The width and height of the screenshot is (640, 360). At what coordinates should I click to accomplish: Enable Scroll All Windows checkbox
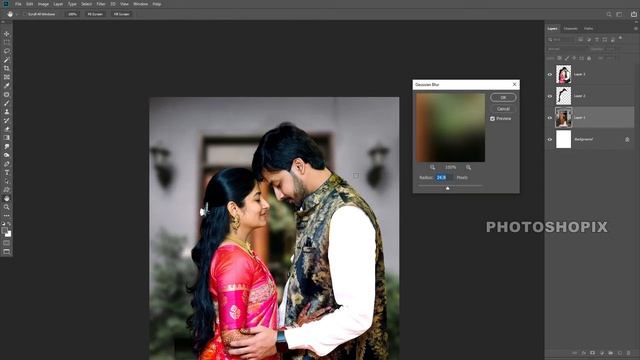tap(24, 14)
